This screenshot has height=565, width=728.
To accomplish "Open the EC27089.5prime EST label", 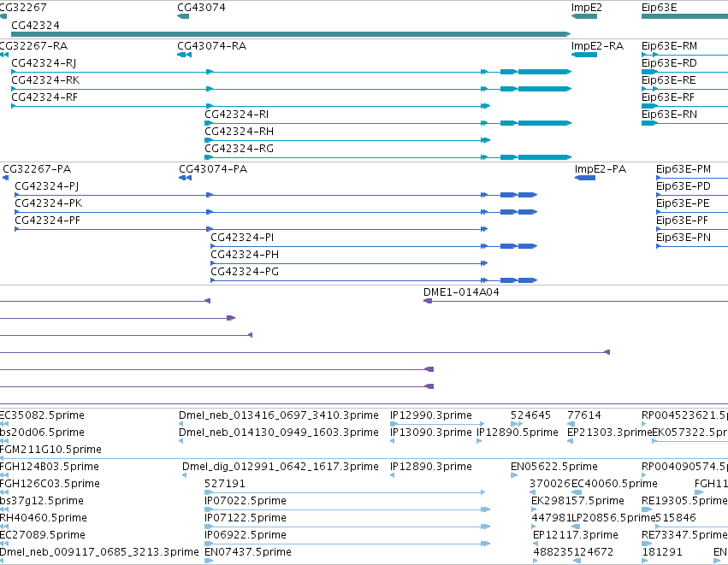I will click(x=43, y=536).
